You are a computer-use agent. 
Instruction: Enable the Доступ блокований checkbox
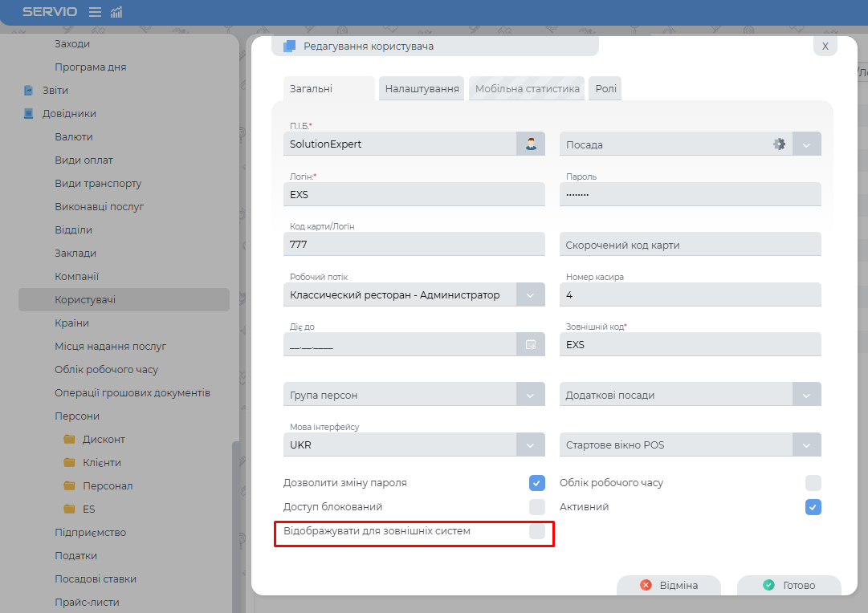537,507
